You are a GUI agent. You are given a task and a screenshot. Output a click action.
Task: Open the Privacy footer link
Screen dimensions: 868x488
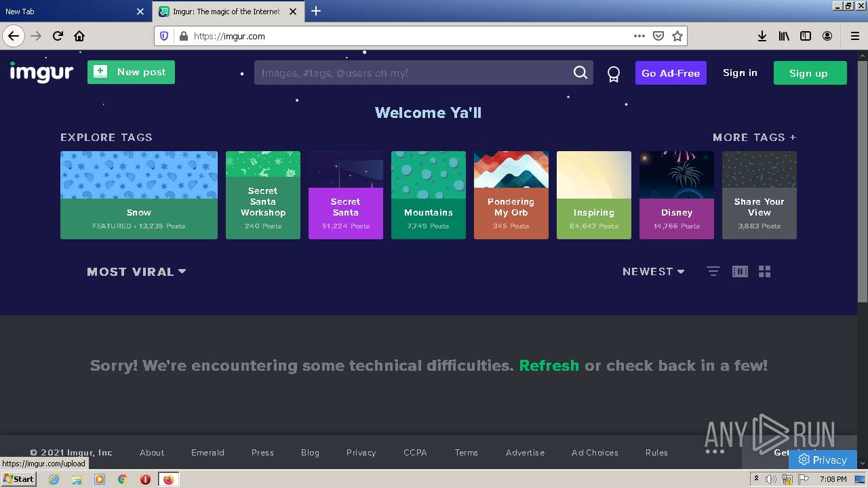click(361, 452)
